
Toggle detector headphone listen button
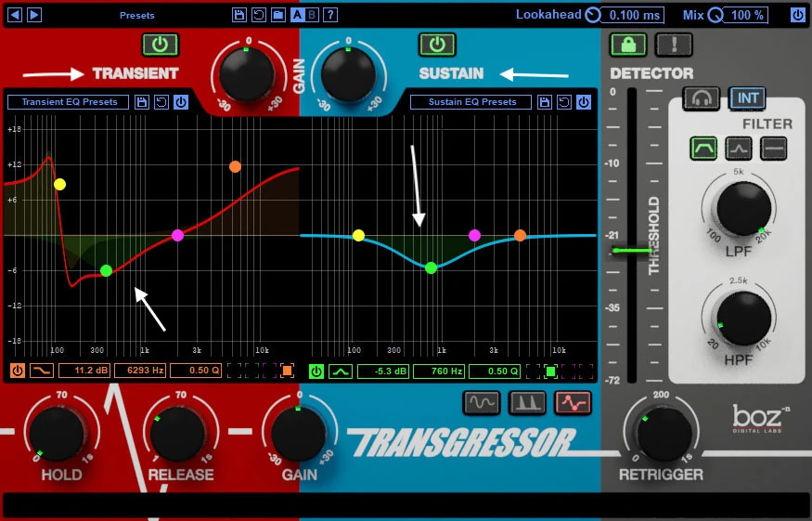[x=702, y=98]
